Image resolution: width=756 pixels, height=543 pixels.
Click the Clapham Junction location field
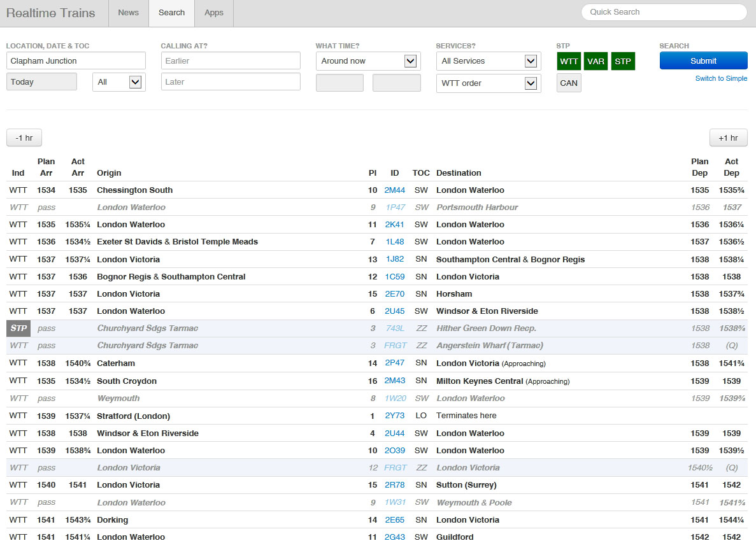(76, 60)
